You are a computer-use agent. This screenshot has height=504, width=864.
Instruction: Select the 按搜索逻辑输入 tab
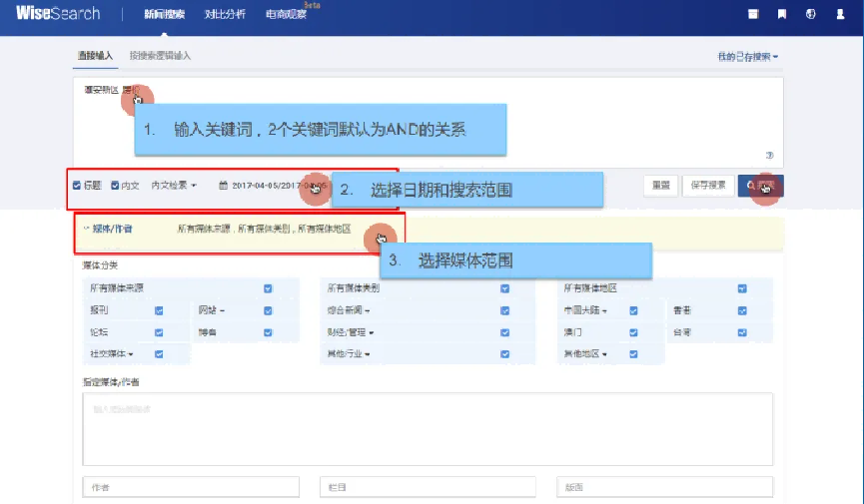click(160, 56)
